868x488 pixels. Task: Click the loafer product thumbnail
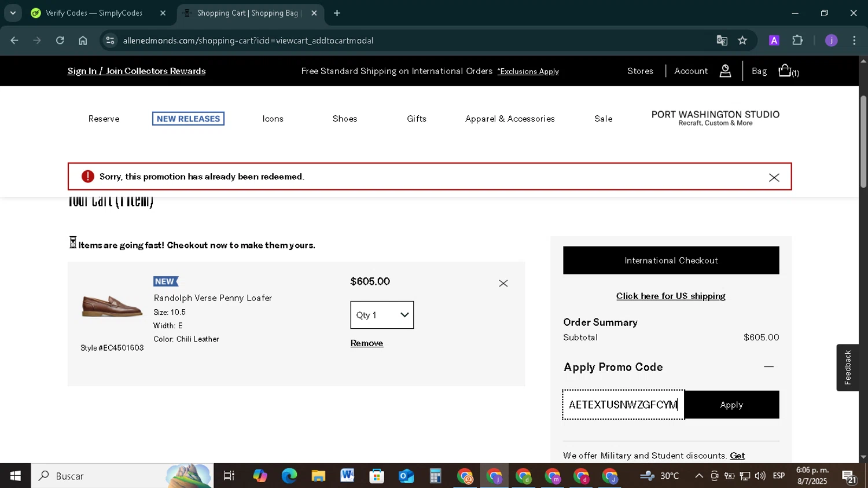pyautogui.click(x=112, y=306)
